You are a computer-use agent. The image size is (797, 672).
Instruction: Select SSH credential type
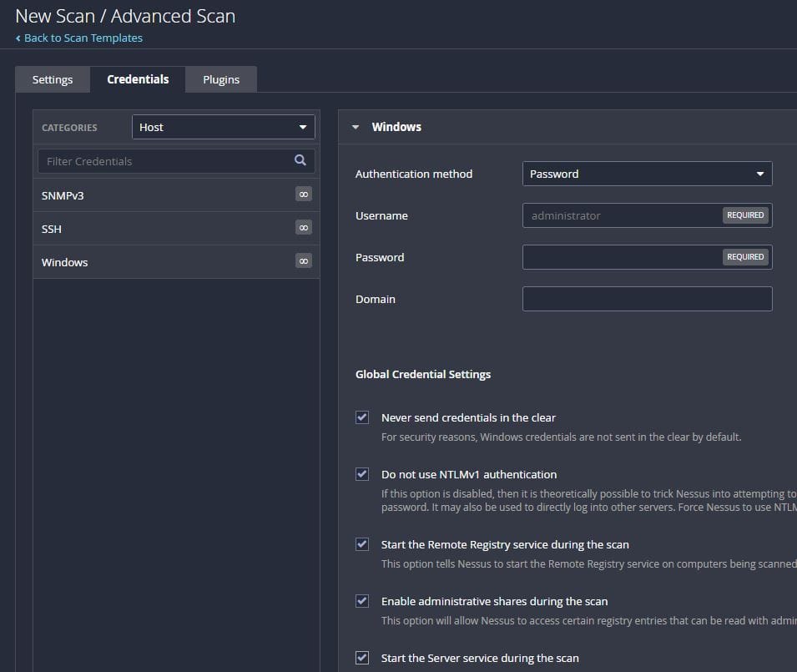pyautogui.click(x=176, y=229)
